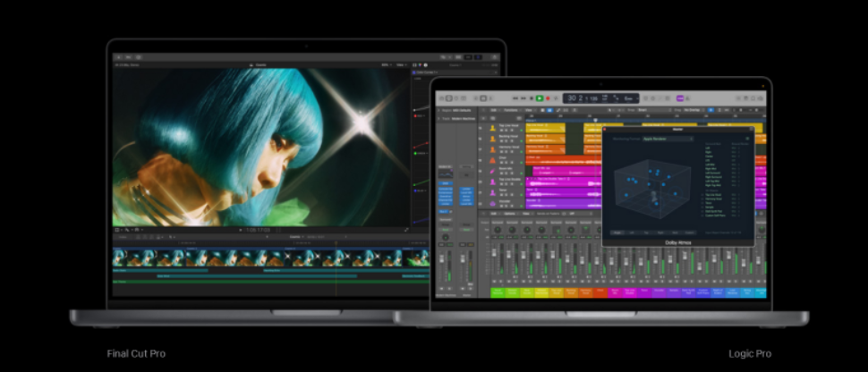
Task: Select the Top Line Vocal track icon
Action: click(493, 128)
